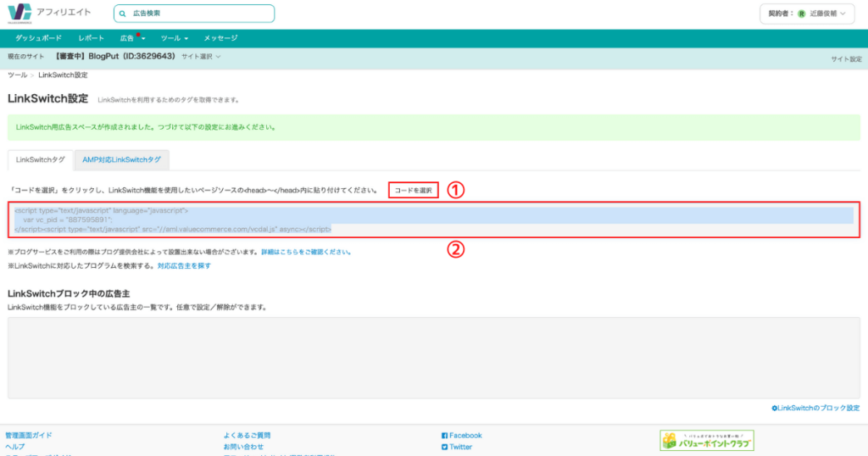
Task: Open the Twitter footer link
Action: [457, 447]
